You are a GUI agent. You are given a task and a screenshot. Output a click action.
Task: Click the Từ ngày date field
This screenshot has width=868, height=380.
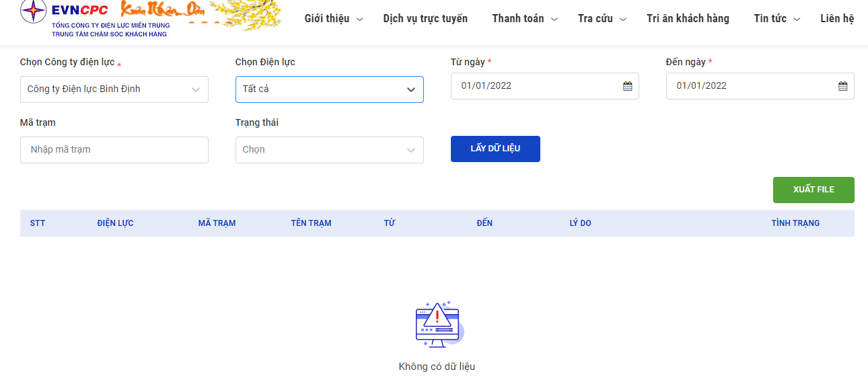point(545,86)
